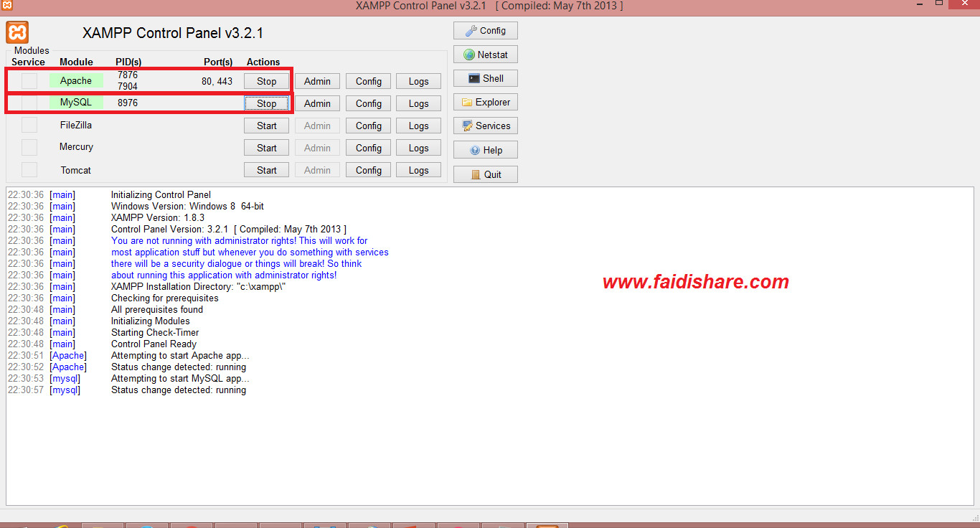Toggle the MySQL service checkbox
Image resolution: width=980 pixels, height=528 pixels.
click(x=29, y=103)
